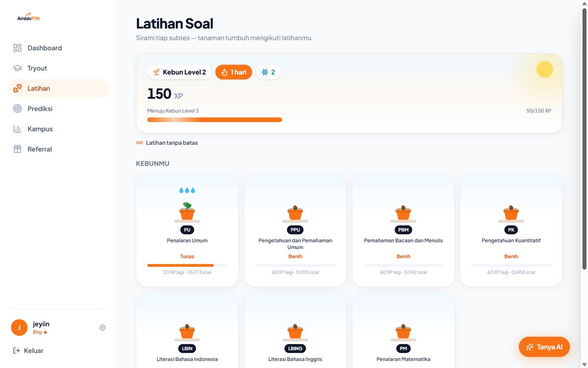Click the Latihan tanpa batas label
Screen dimensions: 588x368
pos(172,143)
